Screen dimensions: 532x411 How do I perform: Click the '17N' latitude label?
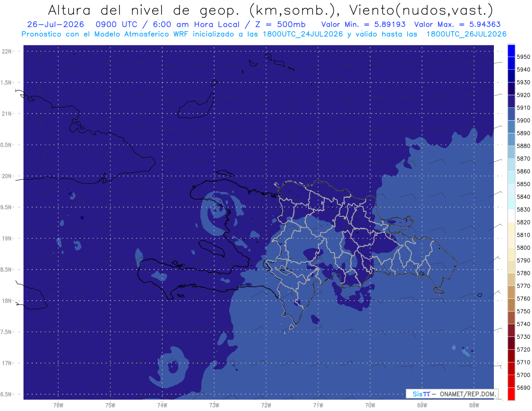[x=7, y=363]
